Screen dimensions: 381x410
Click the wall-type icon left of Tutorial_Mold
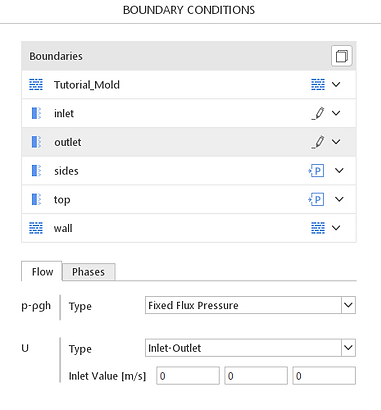pos(36,85)
